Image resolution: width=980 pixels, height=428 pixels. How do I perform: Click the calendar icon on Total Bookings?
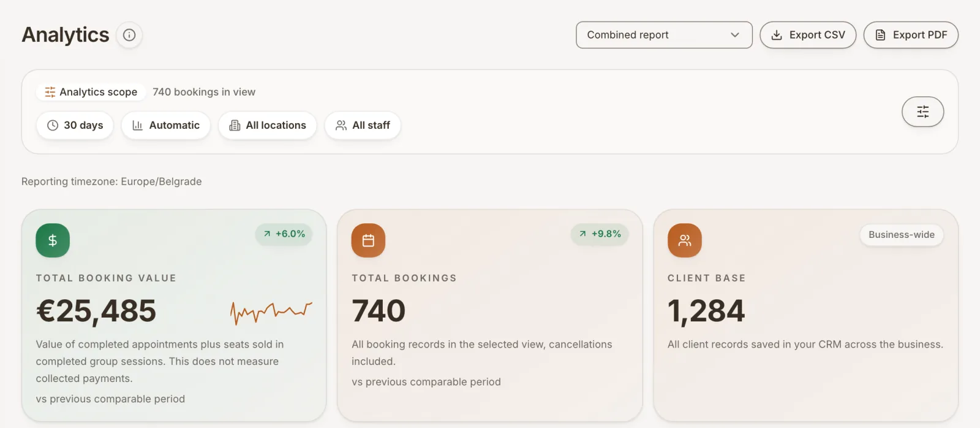click(368, 240)
